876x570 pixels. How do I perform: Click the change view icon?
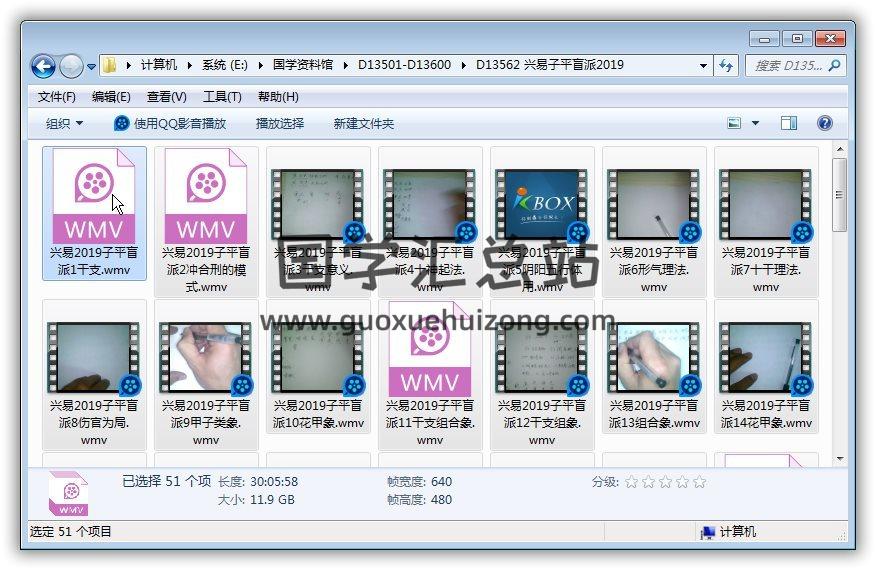pyautogui.click(x=735, y=123)
